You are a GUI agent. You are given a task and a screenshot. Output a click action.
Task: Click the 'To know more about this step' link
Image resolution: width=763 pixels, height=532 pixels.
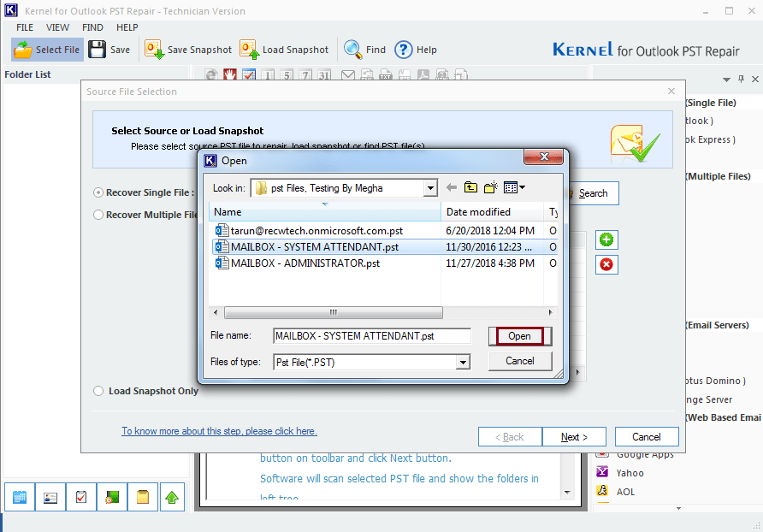click(220, 431)
